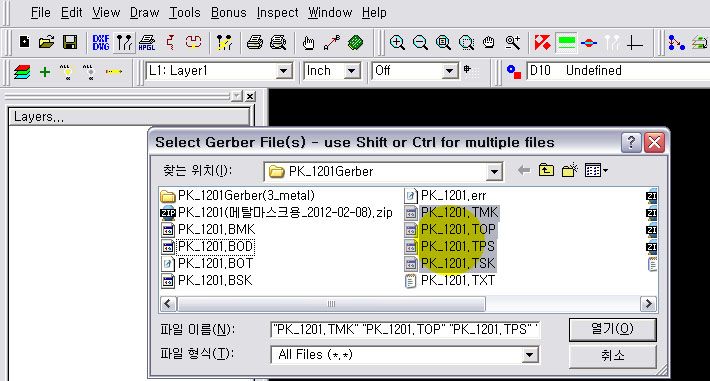The height and width of the screenshot is (381, 710).
Task: Click the green chip board icon
Action: [x=355, y=43]
